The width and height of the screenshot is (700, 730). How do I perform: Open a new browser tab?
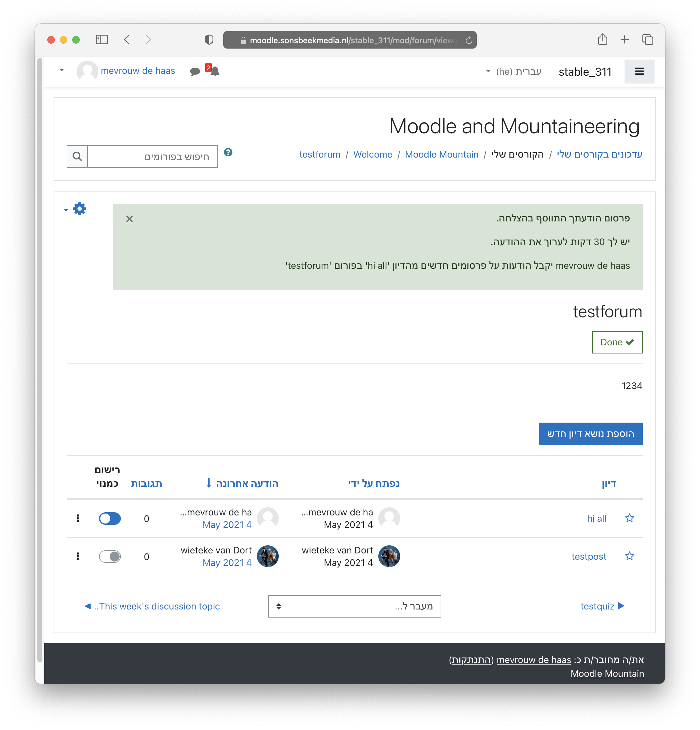coord(624,40)
